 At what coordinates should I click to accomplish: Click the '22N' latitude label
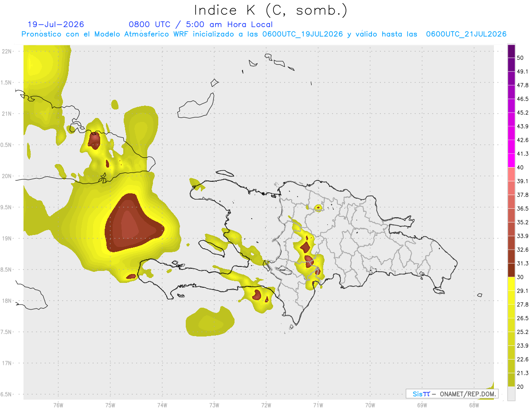coord(7,51)
